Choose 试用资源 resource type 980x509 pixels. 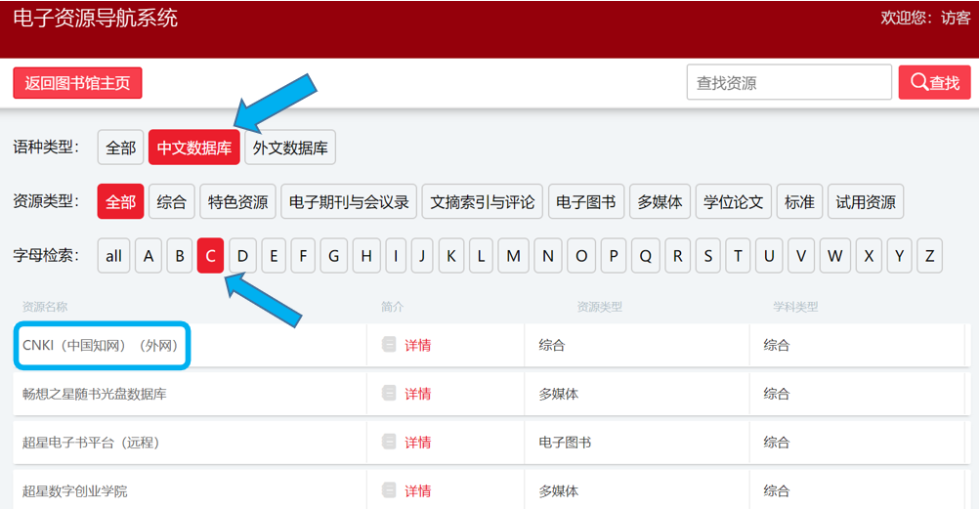tap(866, 202)
